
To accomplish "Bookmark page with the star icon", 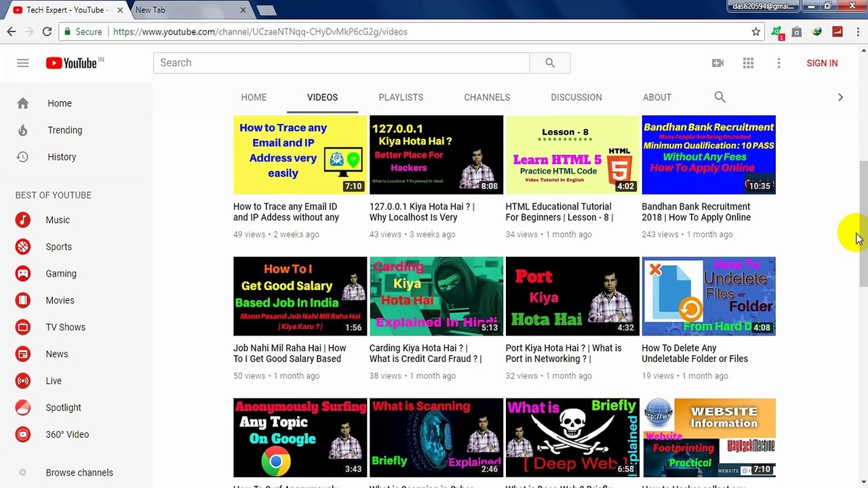I will tap(755, 32).
